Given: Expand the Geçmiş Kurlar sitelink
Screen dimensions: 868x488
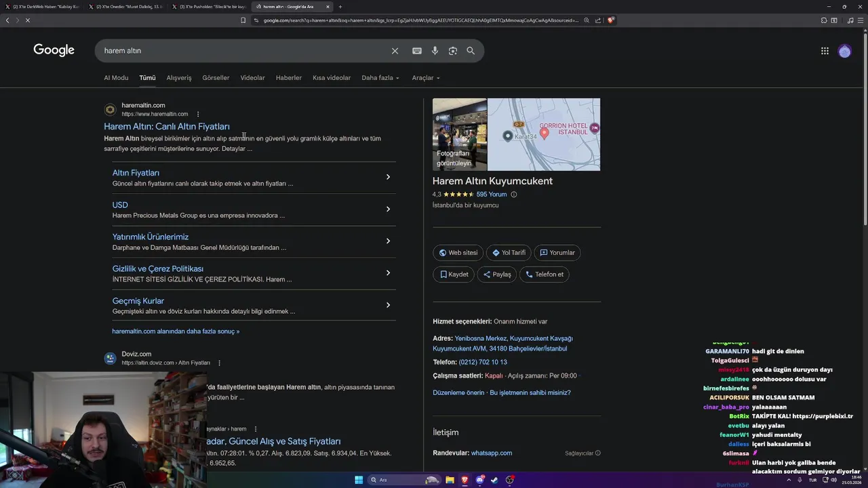Looking at the screenshot, I should (x=388, y=305).
